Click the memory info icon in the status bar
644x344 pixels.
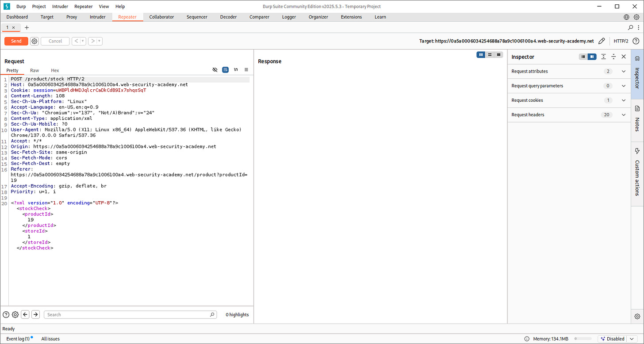coord(526,339)
